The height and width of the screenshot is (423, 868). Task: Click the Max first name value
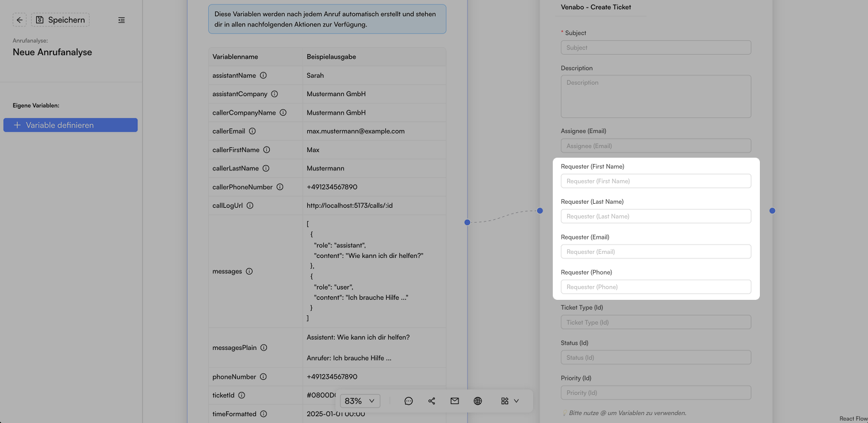(313, 150)
